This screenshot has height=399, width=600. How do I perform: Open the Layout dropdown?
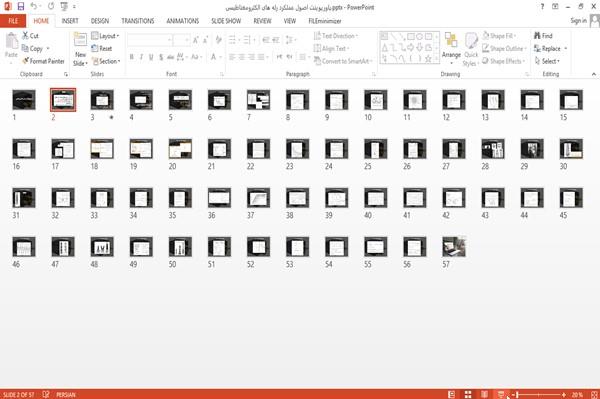tap(105, 36)
